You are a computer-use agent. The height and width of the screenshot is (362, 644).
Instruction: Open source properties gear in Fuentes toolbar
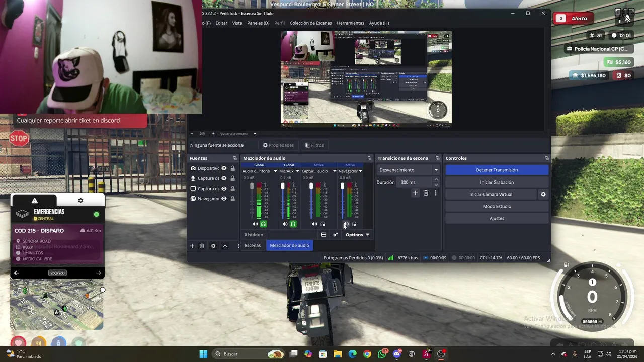click(213, 246)
